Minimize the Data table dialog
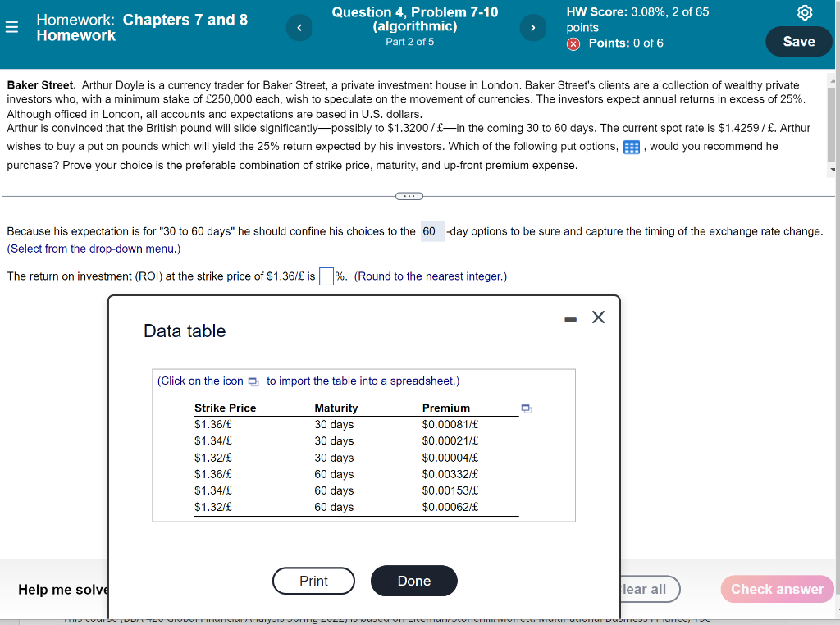The width and height of the screenshot is (840, 625). pyautogui.click(x=571, y=317)
